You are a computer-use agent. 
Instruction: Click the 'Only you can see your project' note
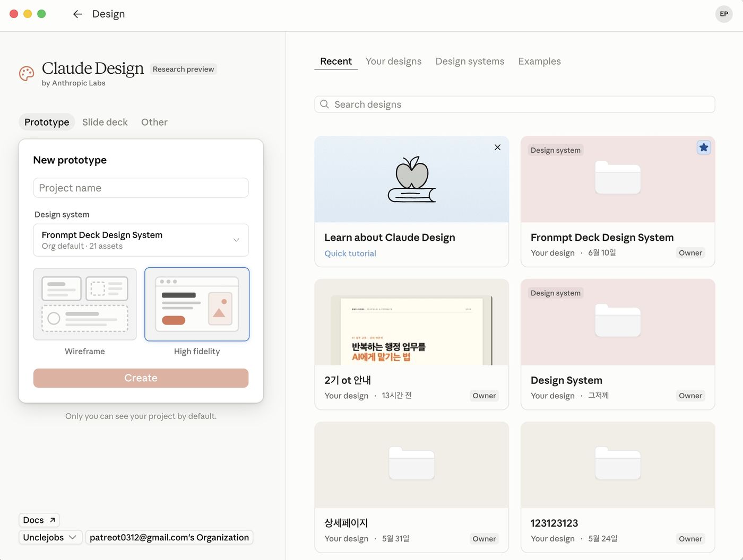tap(141, 416)
